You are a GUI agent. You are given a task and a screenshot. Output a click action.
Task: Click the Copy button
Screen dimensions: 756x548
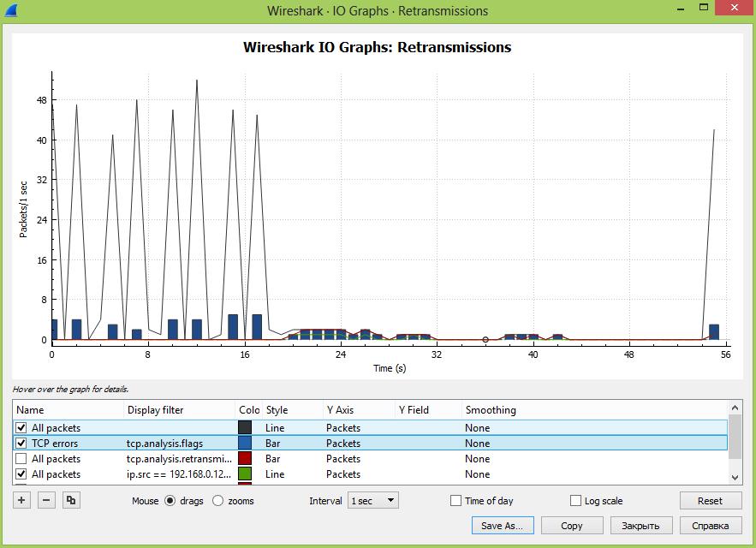[x=572, y=525]
